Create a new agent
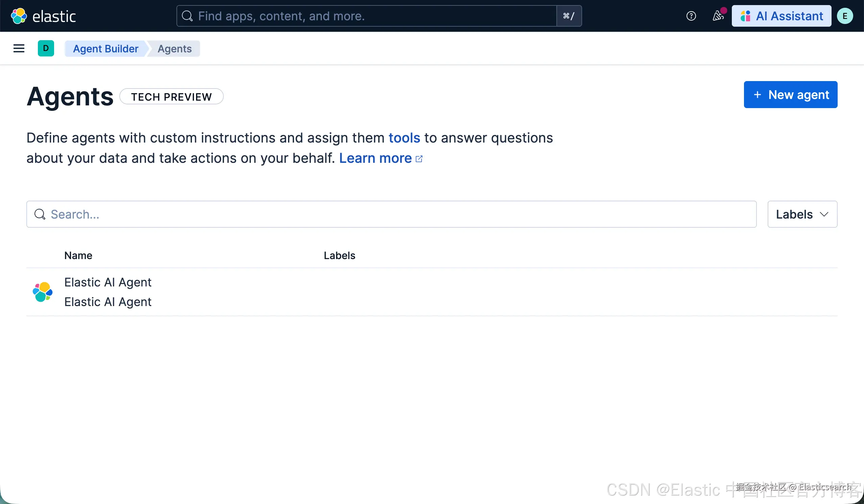The width and height of the screenshot is (864, 504). coord(790,95)
